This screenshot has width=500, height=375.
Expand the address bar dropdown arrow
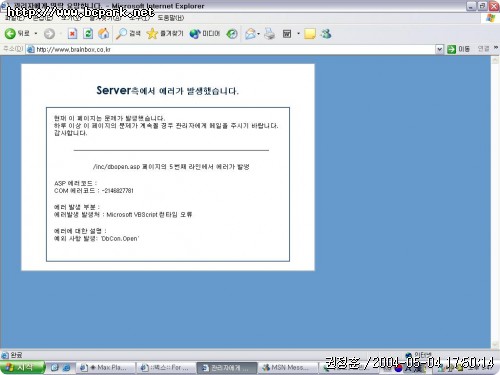(440, 49)
